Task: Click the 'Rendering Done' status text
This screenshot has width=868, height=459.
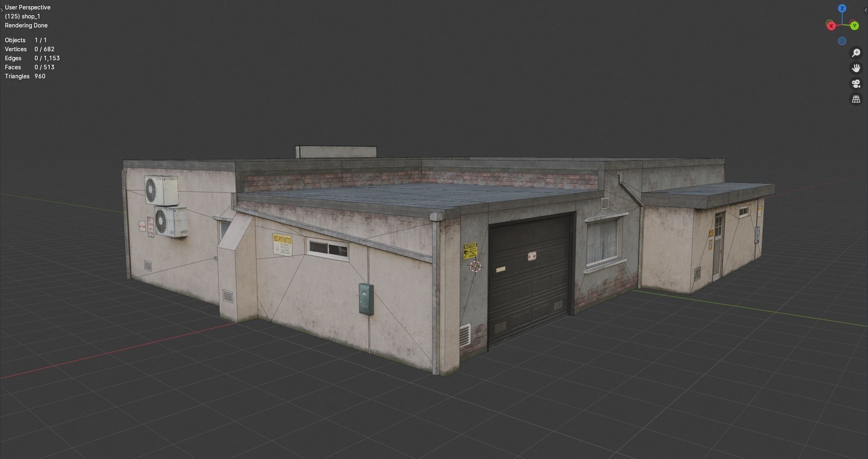Action: click(x=26, y=25)
